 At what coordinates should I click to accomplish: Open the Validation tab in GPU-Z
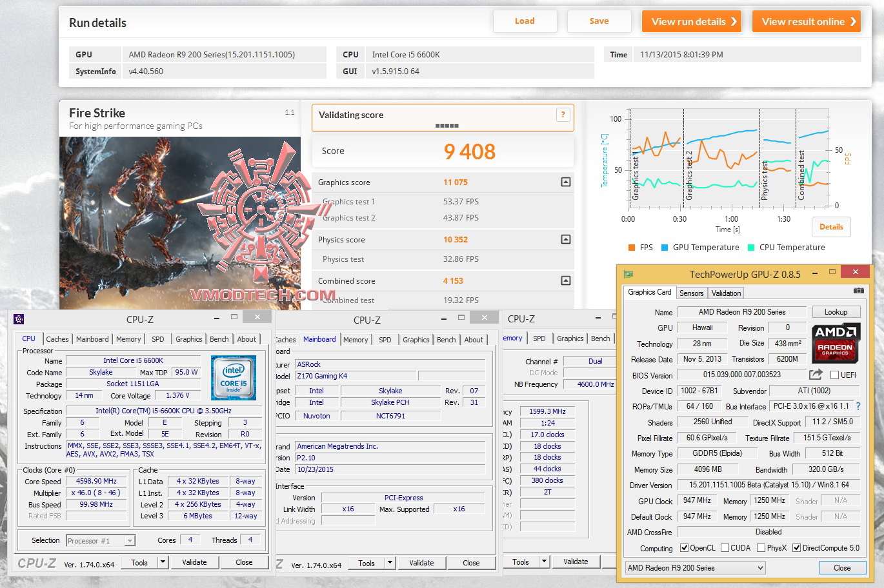pyautogui.click(x=726, y=293)
